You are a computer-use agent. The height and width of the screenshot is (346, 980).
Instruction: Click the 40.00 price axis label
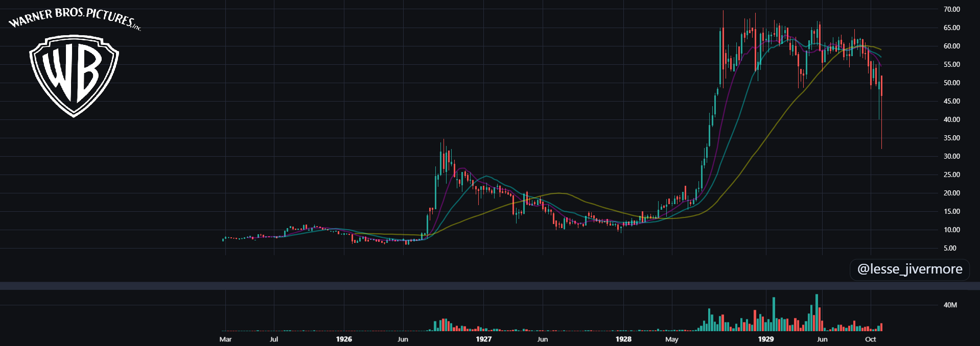coord(952,119)
